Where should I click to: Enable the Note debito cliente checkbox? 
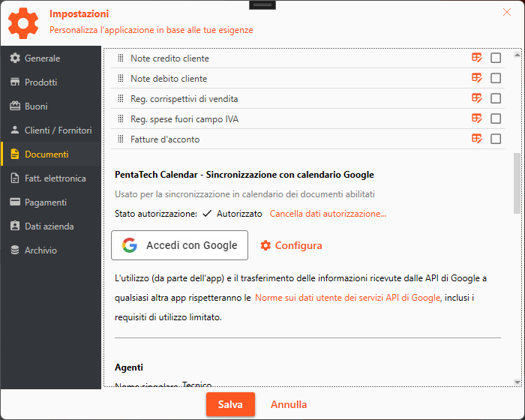point(496,78)
